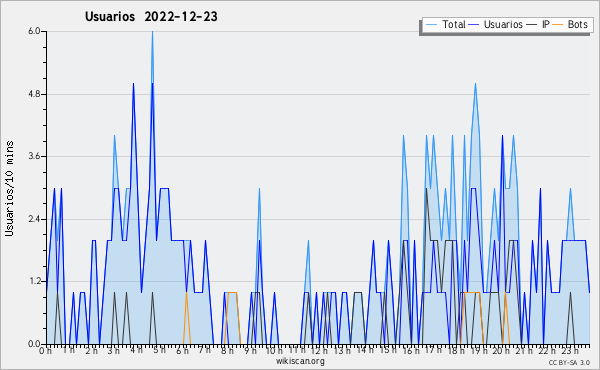Click the '23 h' x-axis label
The image size is (600, 370).
coord(569,350)
